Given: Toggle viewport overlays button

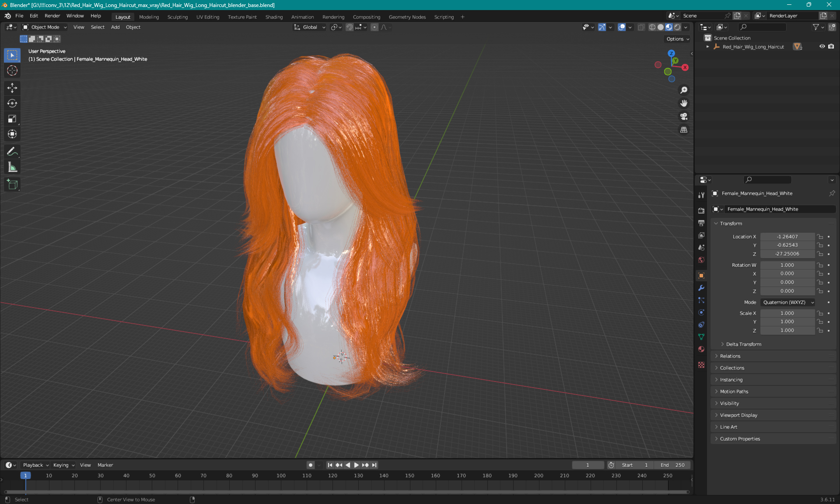Looking at the screenshot, I should 622,27.
